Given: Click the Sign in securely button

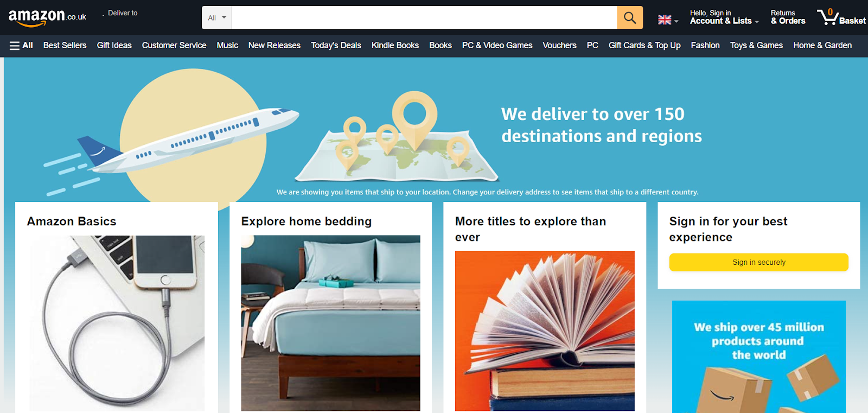Looking at the screenshot, I should (759, 262).
